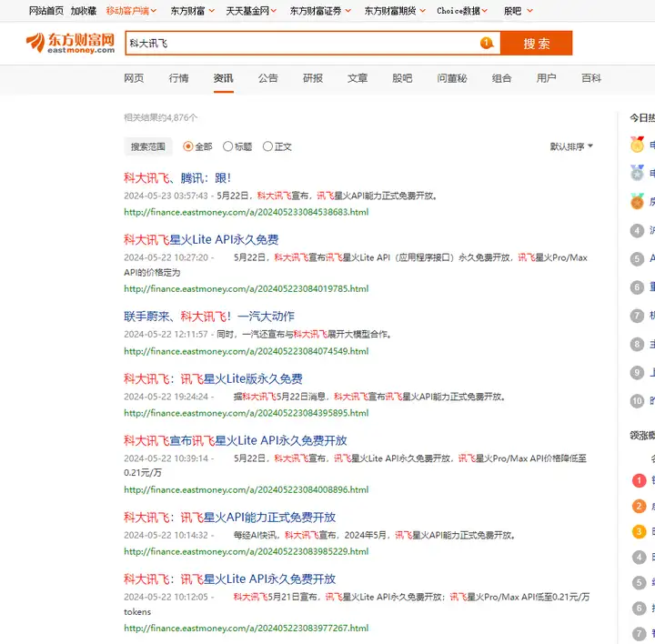Click the bronze medal rank icon in hot list
The image size is (655, 644).
tap(637, 201)
